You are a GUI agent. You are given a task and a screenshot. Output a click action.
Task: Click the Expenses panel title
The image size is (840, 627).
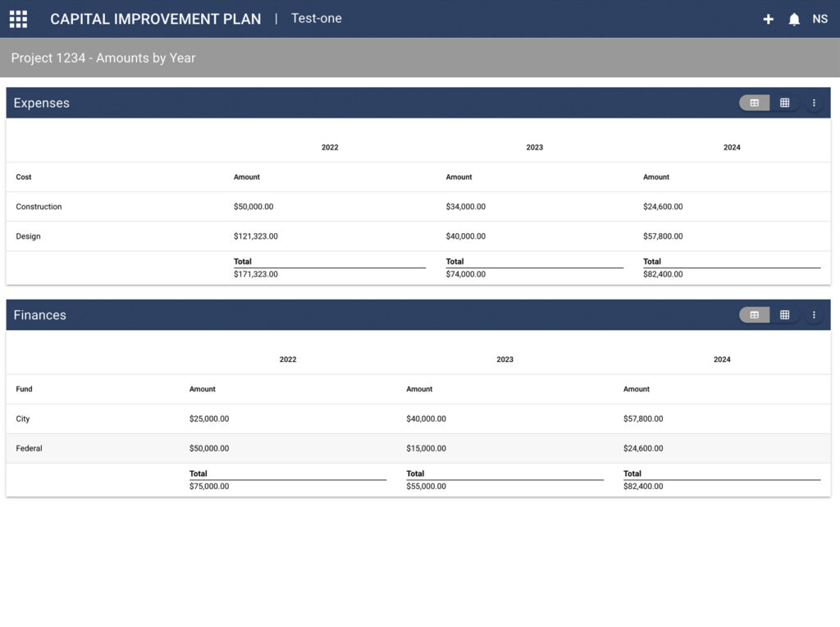[x=41, y=103]
